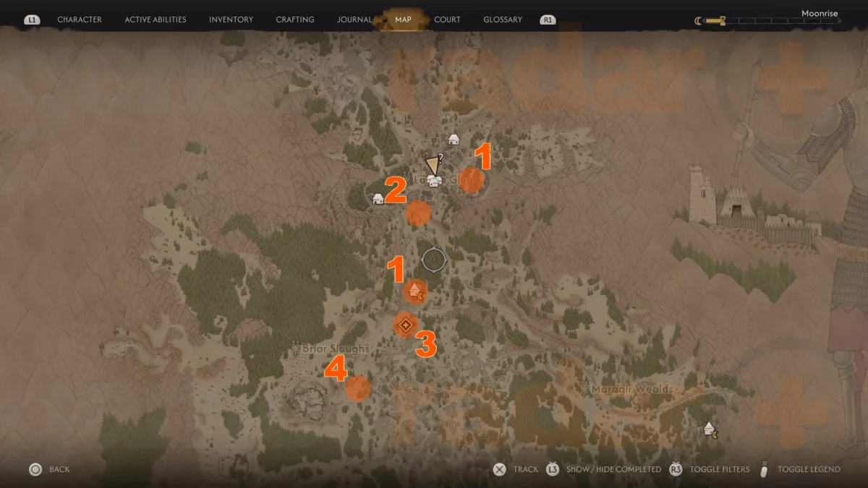Click the circle Back button icon
The width and height of the screenshot is (868, 488).
pyautogui.click(x=35, y=469)
